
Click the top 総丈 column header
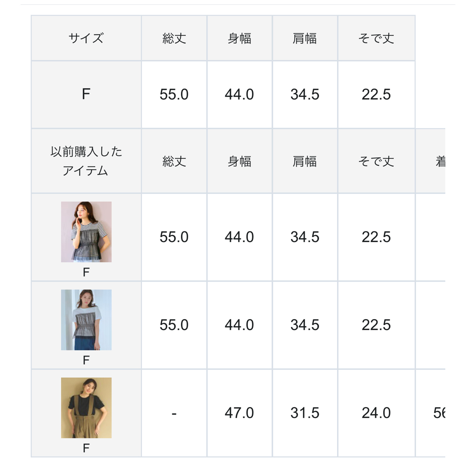pos(174,38)
